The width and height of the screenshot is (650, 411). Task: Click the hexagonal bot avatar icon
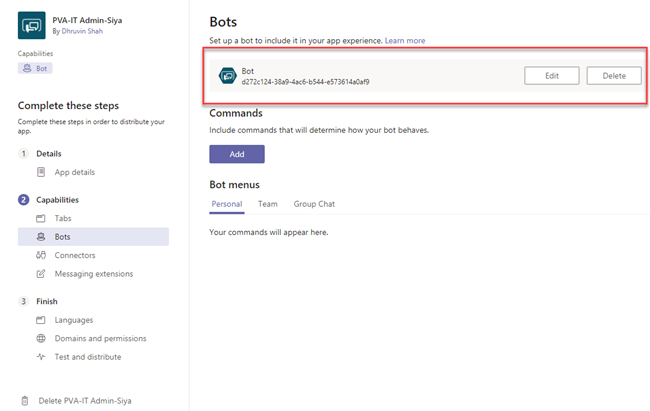pyautogui.click(x=228, y=75)
